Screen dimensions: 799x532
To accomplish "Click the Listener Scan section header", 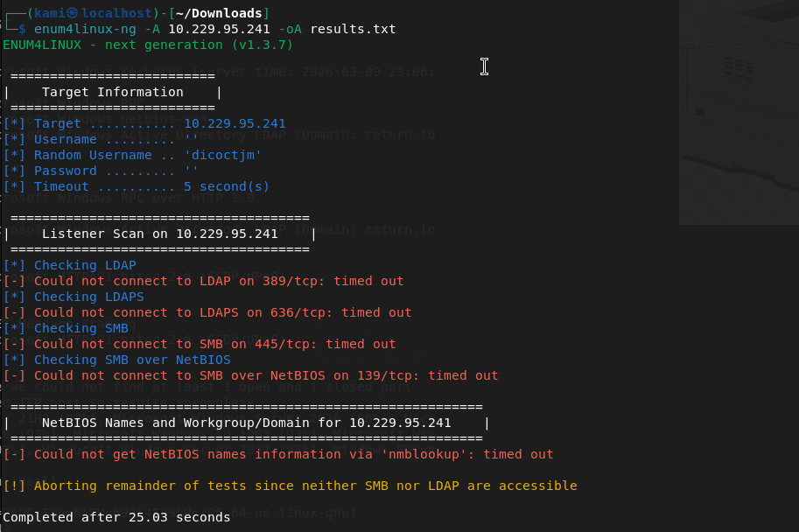I will pos(159,234).
